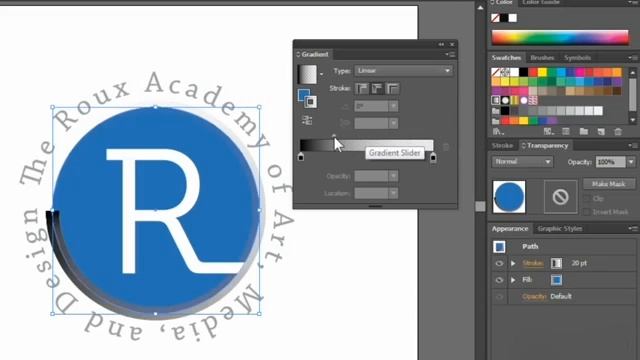Open the Gradient panel flyout menu

pyautogui.click(x=450, y=54)
